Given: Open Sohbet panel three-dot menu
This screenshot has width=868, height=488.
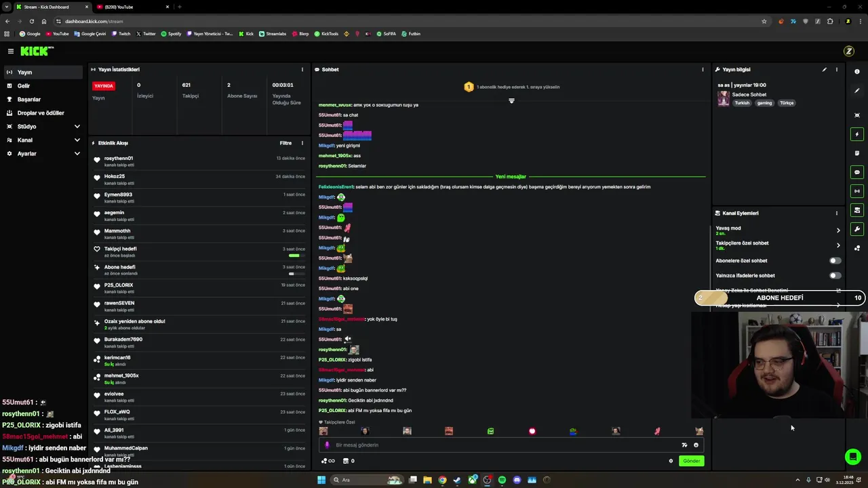Looking at the screenshot, I should point(703,69).
